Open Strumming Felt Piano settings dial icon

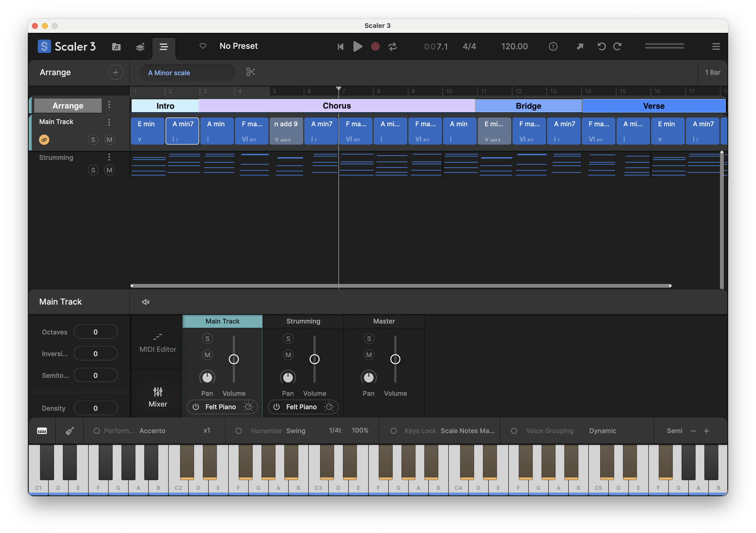(329, 407)
